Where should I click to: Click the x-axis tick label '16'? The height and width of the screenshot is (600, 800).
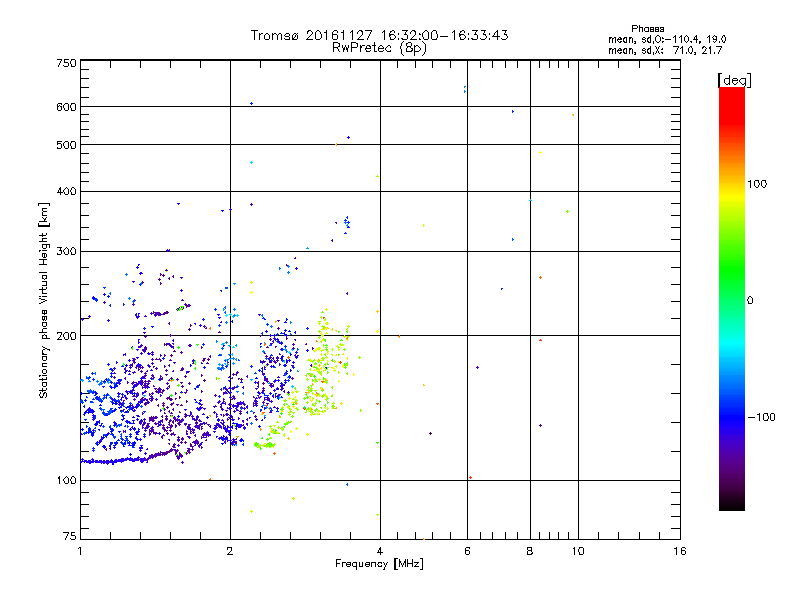tap(680, 551)
